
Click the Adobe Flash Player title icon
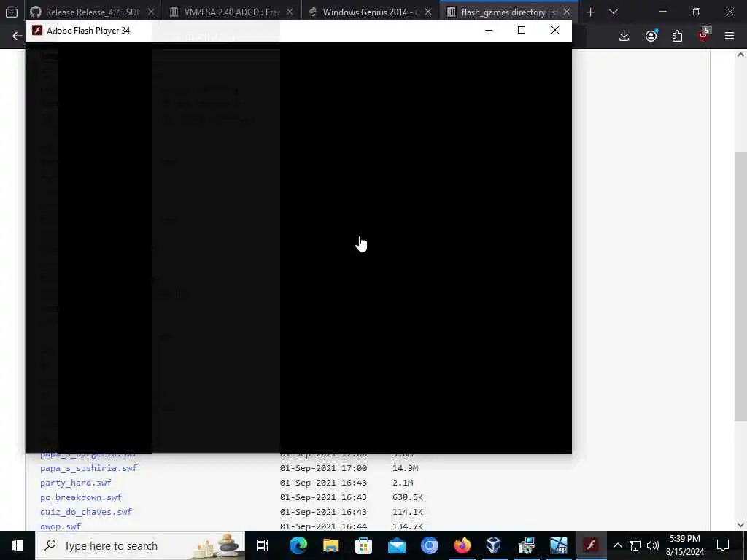(x=37, y=31)
